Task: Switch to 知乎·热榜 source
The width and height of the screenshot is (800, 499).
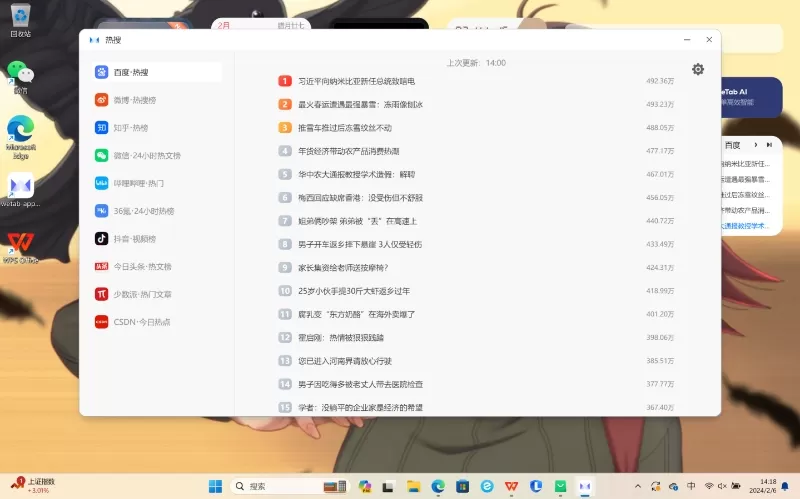Action: point(128,128)
